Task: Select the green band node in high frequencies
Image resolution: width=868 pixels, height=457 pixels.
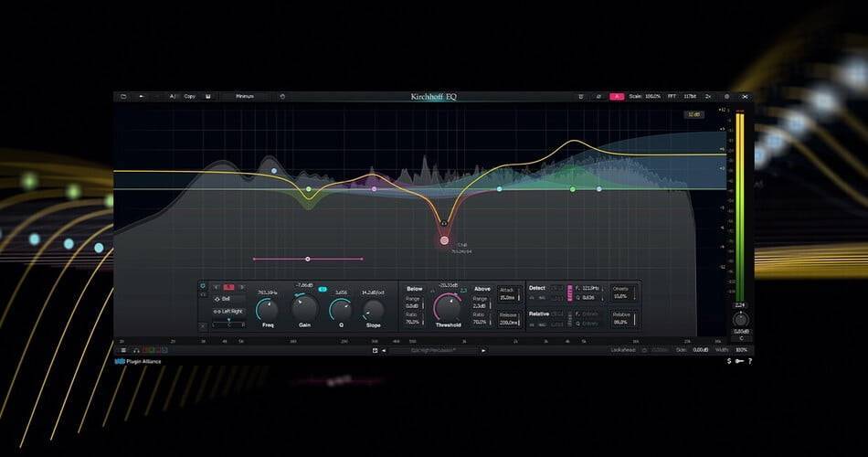Action: [573, 189]
